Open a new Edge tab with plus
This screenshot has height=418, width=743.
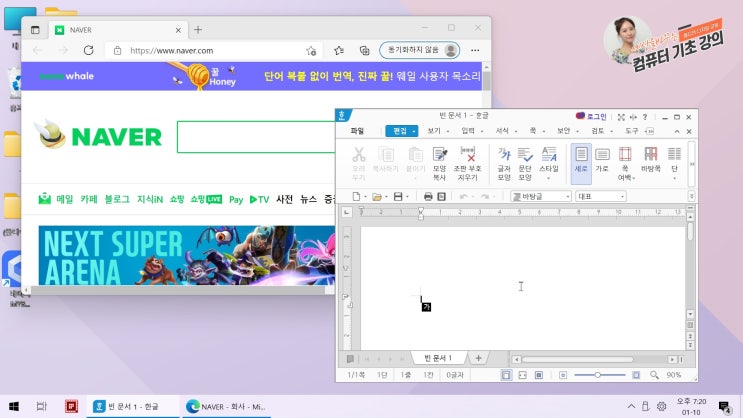pos(198,29)
